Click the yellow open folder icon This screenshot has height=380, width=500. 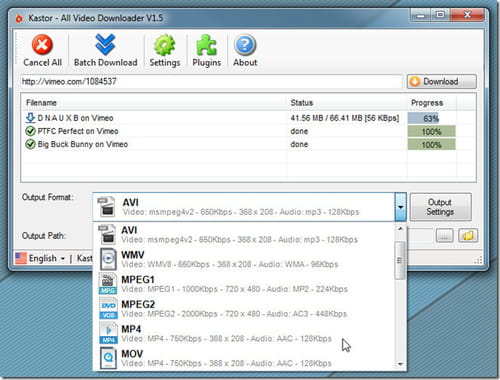(x=468, y=236)
